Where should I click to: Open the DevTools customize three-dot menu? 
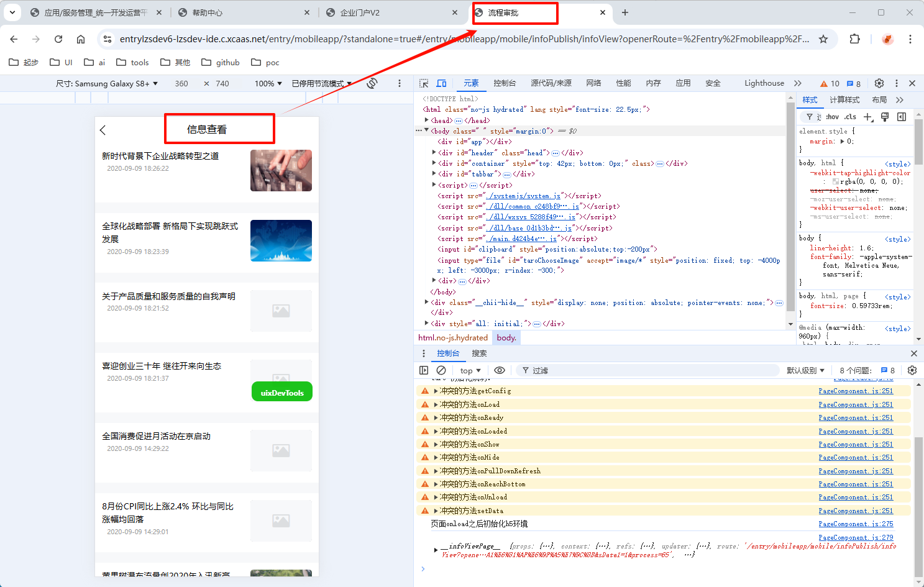[896, 83]
